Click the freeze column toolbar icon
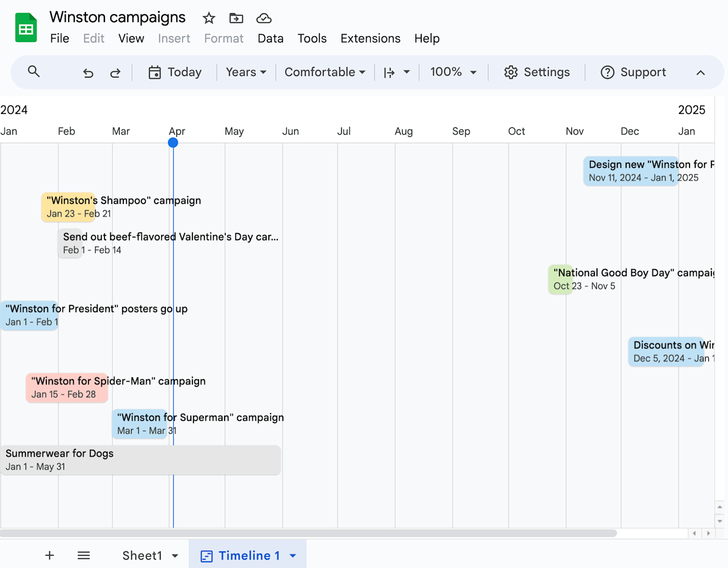This screenshot has height=568, width=728. pos(389,72)
